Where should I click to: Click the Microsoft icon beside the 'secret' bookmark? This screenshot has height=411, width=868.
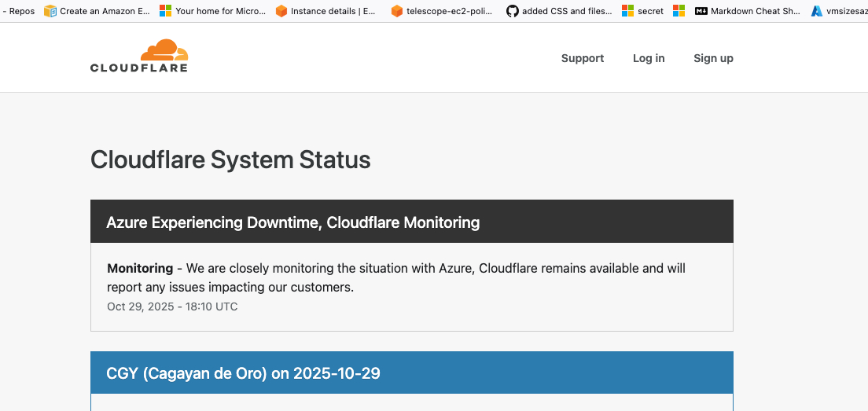[x=627, y=11]
